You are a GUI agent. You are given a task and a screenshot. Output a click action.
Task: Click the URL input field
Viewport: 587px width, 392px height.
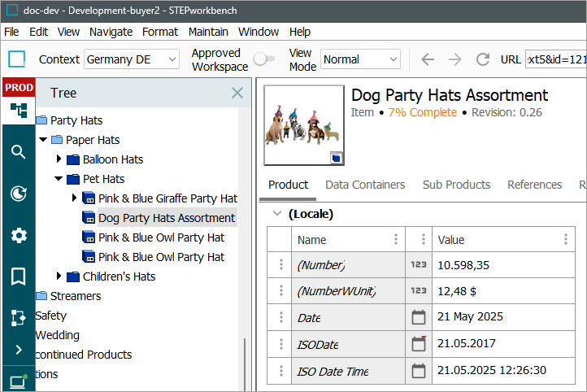(554, 59)
